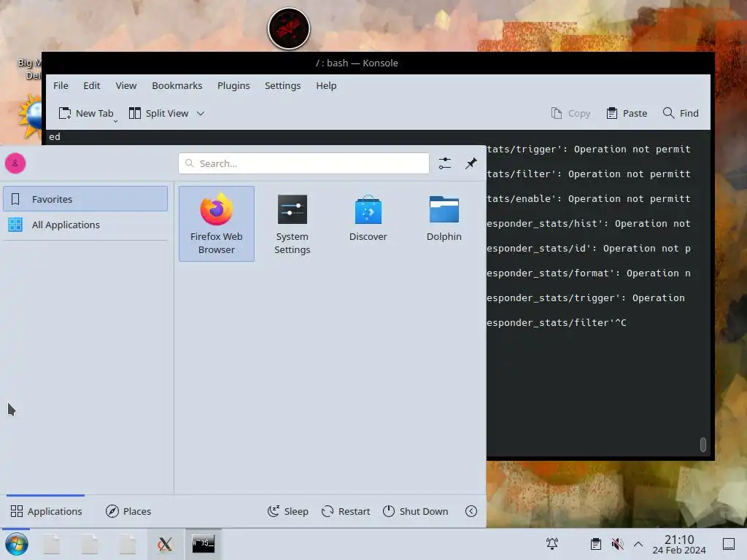
Task: Select the Favorites category
Action: (x=85, y=198)
